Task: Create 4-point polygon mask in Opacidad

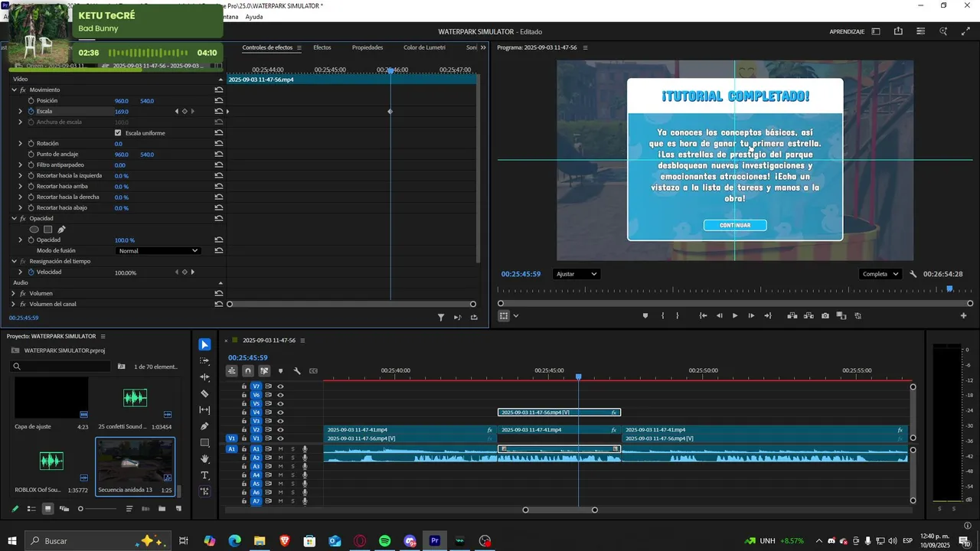Action: tap(47, 229)
